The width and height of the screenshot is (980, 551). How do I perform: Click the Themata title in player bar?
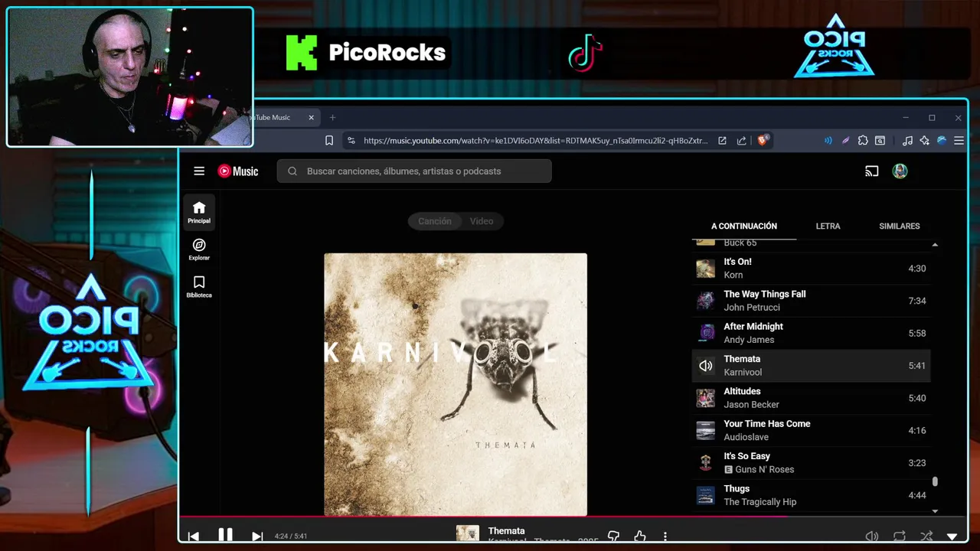[506, 531]
